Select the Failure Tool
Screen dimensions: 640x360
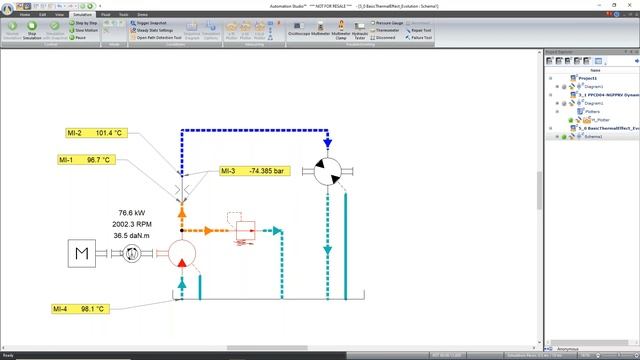[418, 38]
